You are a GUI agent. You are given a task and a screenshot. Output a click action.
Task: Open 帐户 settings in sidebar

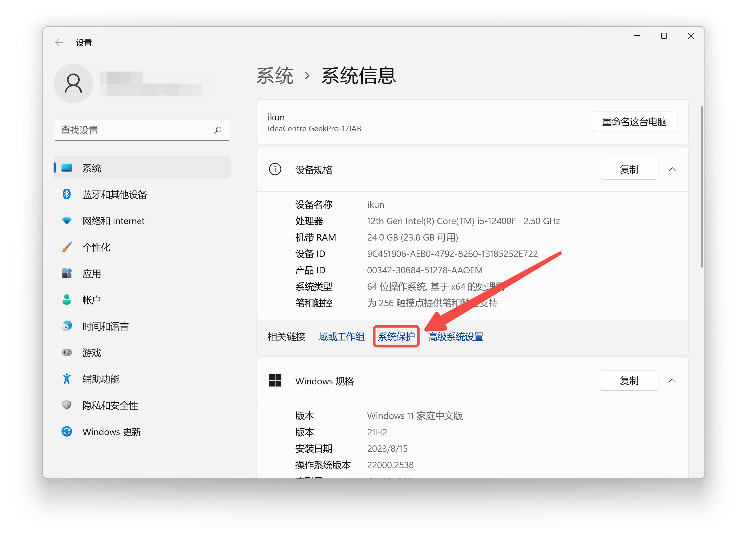click(x=142, y=300)
